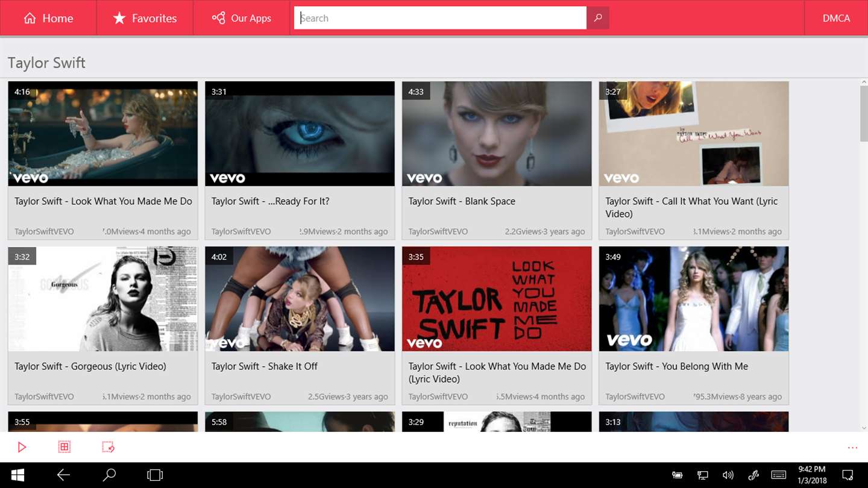Select title 'Taylor Swift - Shake It Off'

(264, 366)
